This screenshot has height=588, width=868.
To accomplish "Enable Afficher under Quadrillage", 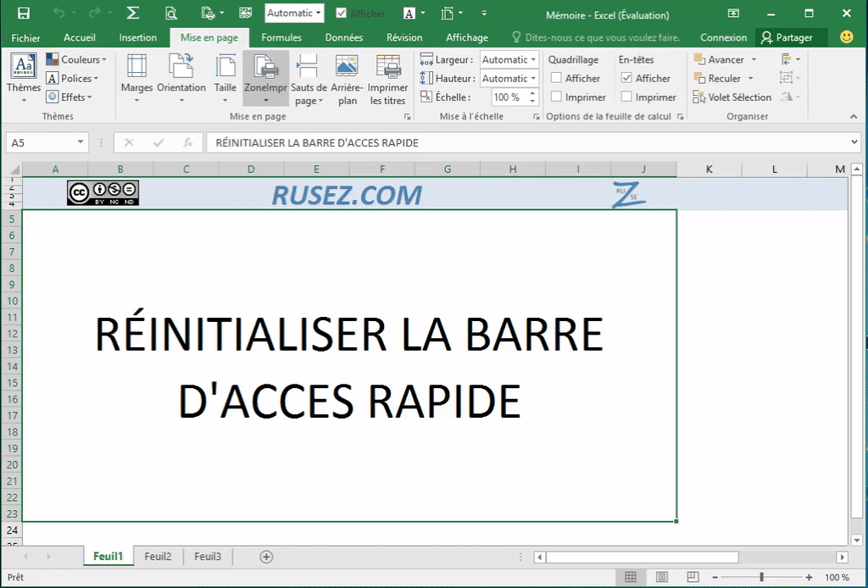I will (x=559, y=78).
